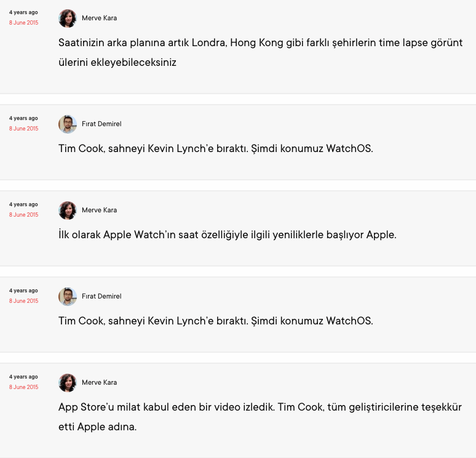Click the 8 June 2015 date beside the App Store post
Screen dimensions: 476x458
tap(23, 387)
